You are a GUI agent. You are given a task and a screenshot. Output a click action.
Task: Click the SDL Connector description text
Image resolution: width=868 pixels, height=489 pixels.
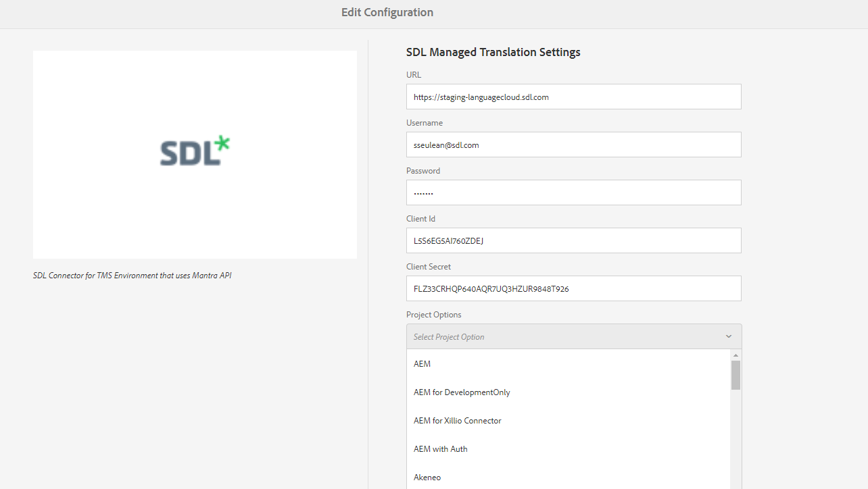(x=132, y=276)
